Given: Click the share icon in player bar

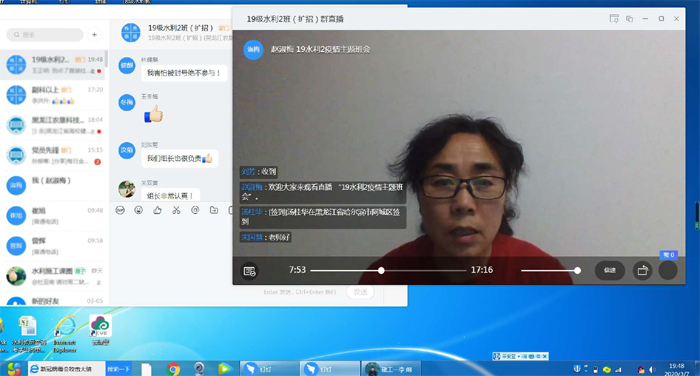Looking at the screenshot, I should tap(642, 271).
